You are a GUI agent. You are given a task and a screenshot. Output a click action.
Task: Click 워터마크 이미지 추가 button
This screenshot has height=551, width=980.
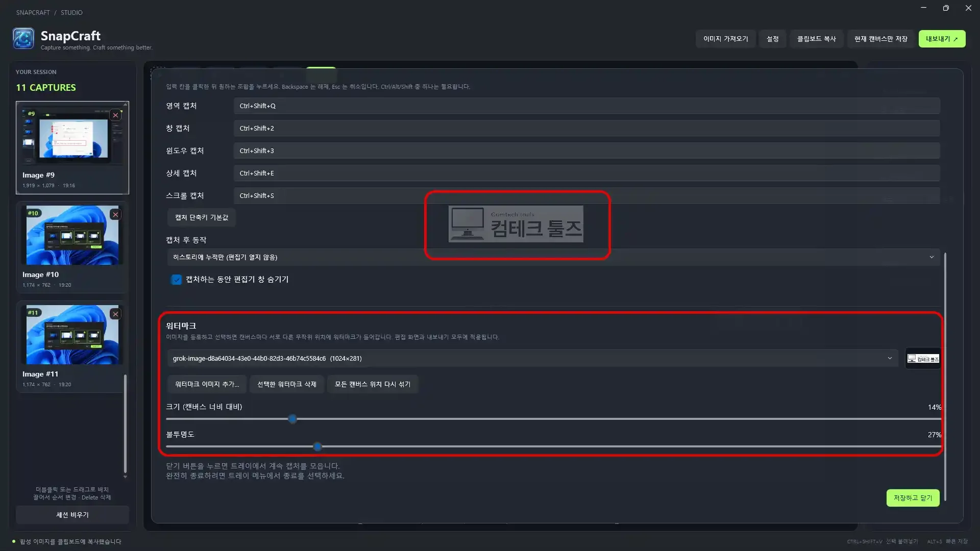[x=207, y=385]
